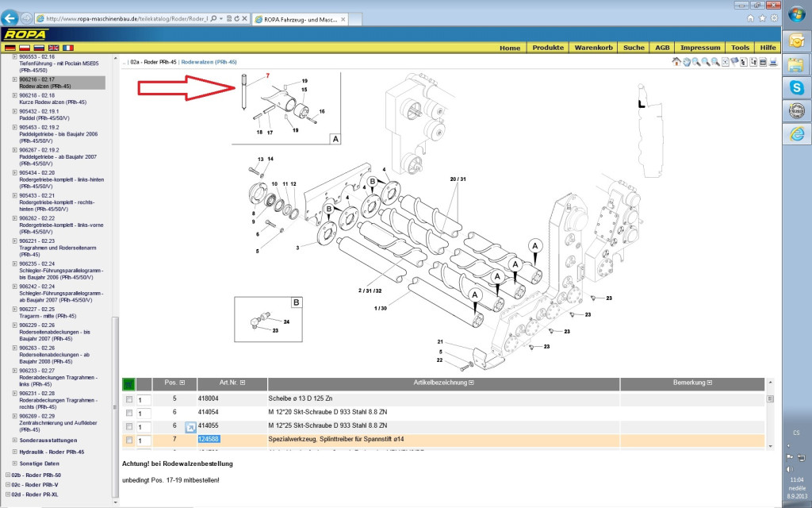Screen dimensions: 812x508
Task: Click the printer icon in the diagram toolbar
Action: point(773,62)
